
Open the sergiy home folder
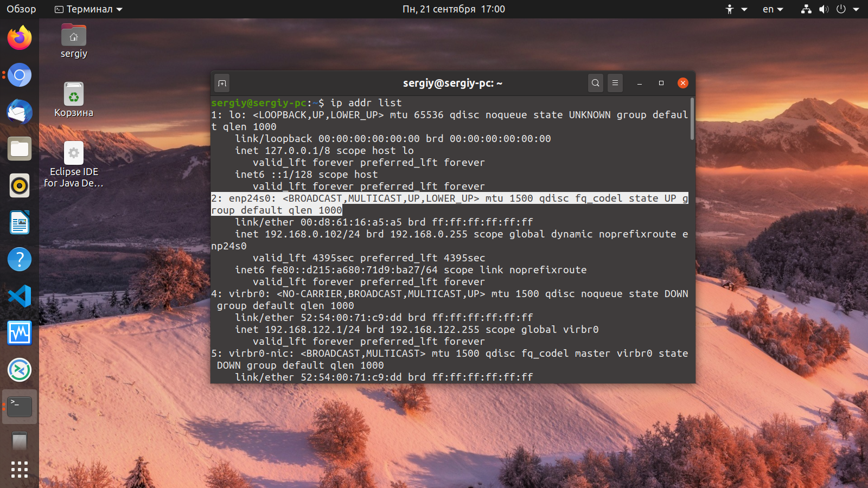[74, 37]
